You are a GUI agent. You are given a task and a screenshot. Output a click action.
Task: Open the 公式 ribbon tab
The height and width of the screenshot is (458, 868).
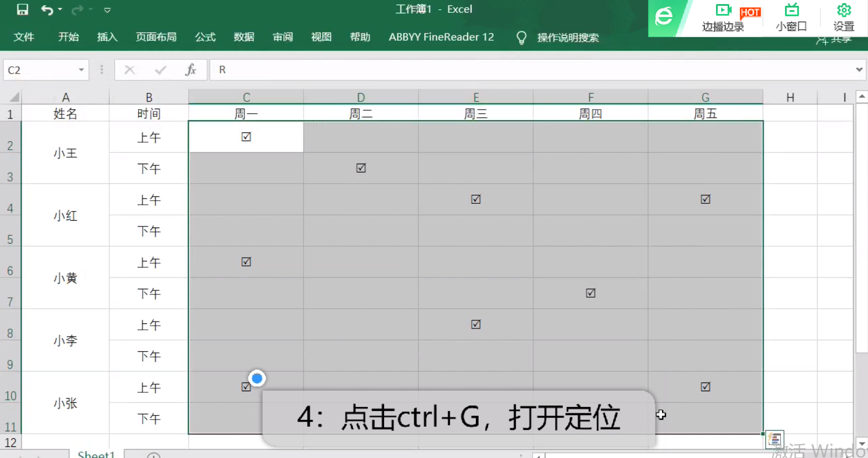(x=205, y=37)
